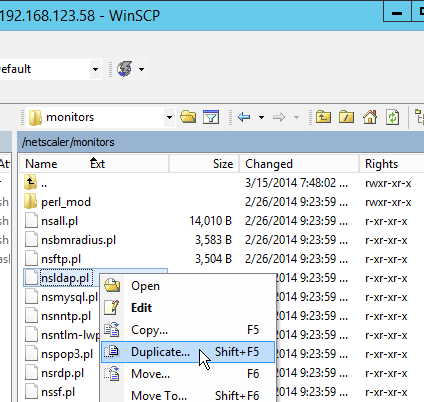Click the 14,010 B size value
The height and width of the screenshot is (402, 424).
pos(210,221)
